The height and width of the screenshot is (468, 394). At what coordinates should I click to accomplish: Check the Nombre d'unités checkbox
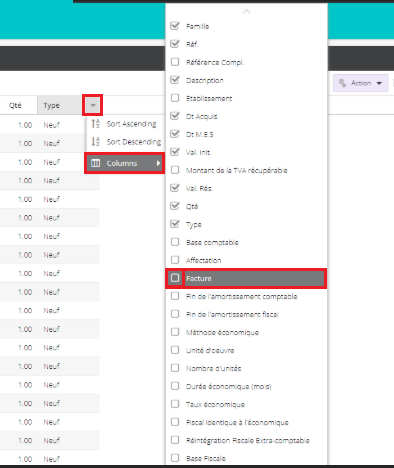click(x=175, y=368)
